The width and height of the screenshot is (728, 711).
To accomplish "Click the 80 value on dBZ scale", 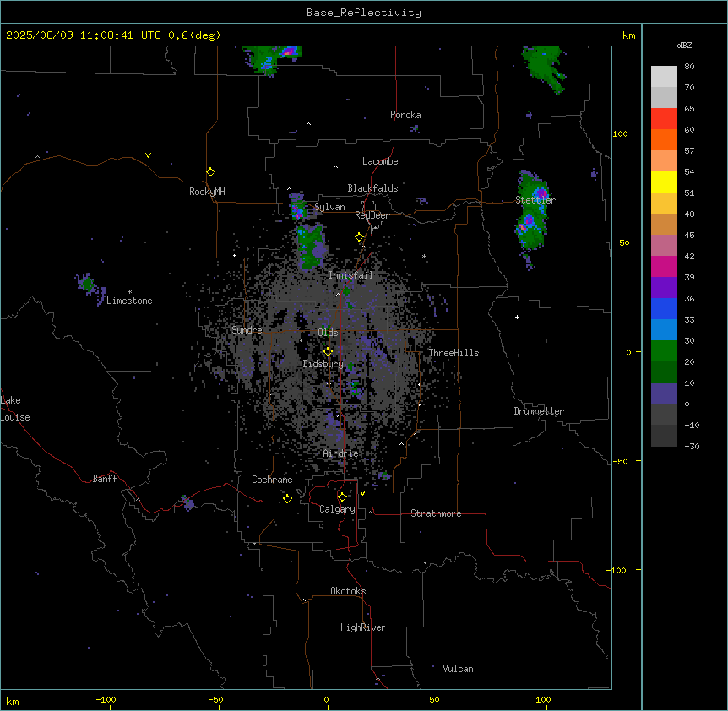I will tap(689, 67).
